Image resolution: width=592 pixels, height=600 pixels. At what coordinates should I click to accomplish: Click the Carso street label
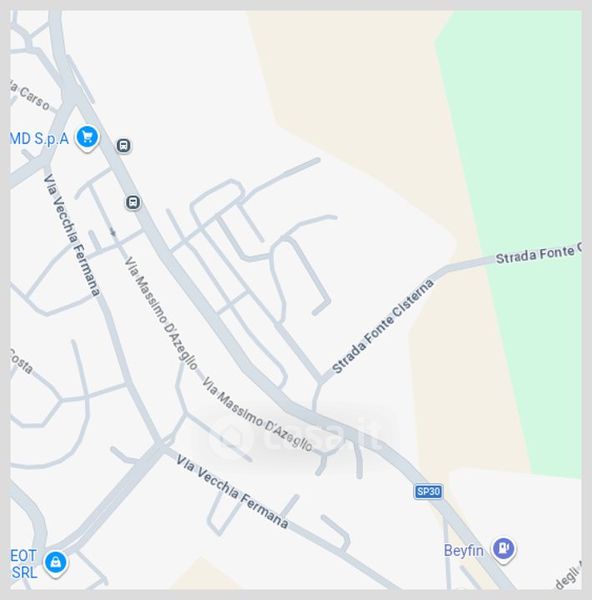click(x=30, y=96)
